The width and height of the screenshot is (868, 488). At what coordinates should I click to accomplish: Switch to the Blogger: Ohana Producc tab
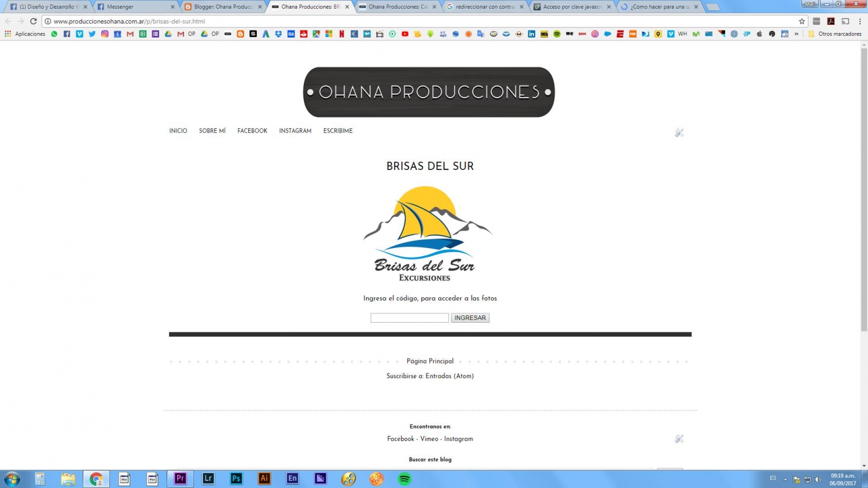point(223,7)
